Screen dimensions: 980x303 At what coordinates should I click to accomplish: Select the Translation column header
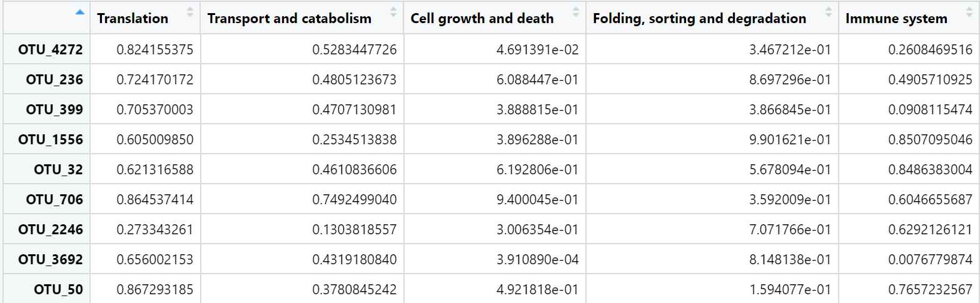coord(145,19)
